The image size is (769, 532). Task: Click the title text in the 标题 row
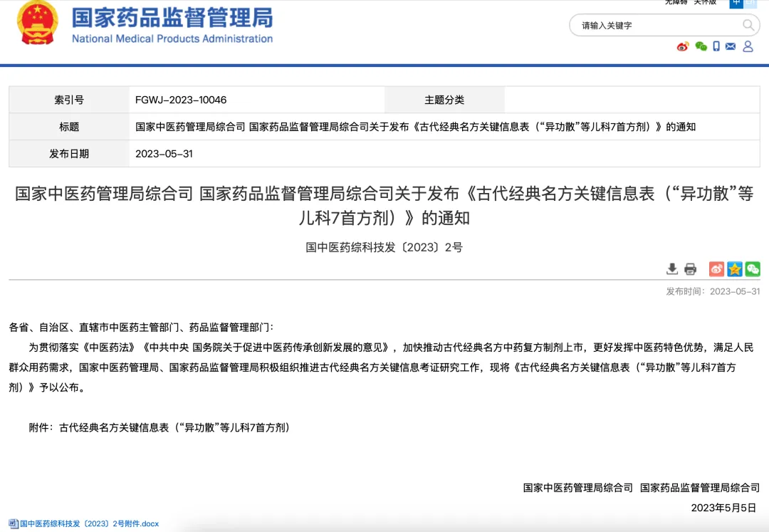(x=415, y=127)
